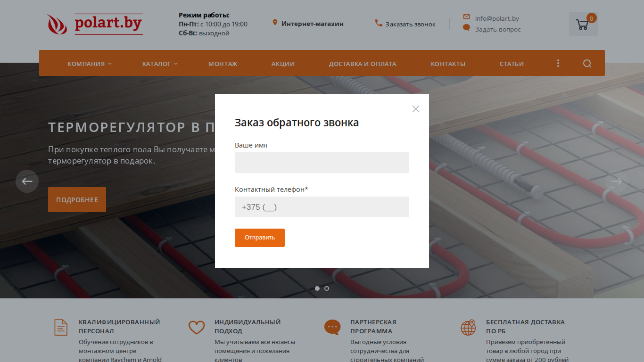
Task: Click the Индивидуальный подход heading
Action: pyautogui.click(x=248, y=327)
